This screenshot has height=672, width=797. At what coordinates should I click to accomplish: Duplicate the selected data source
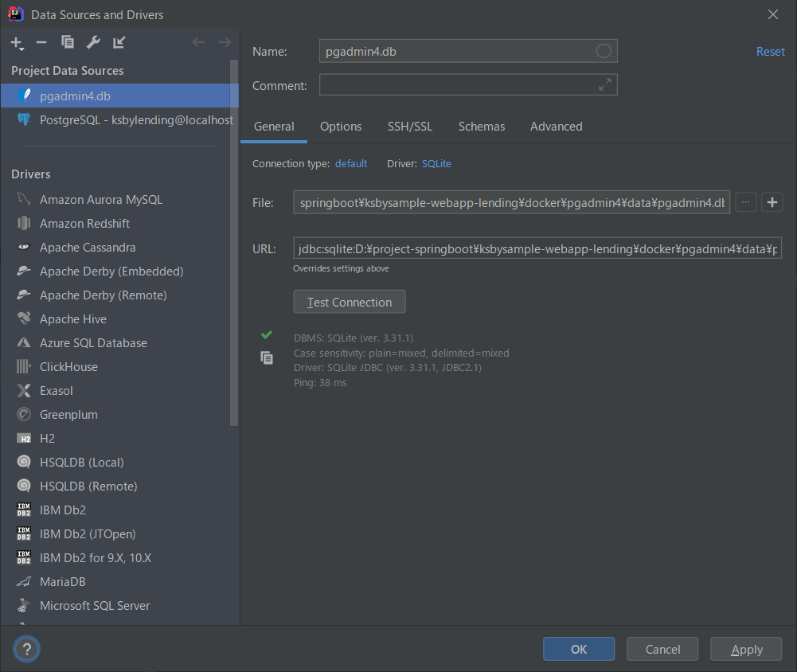(68, 42)
